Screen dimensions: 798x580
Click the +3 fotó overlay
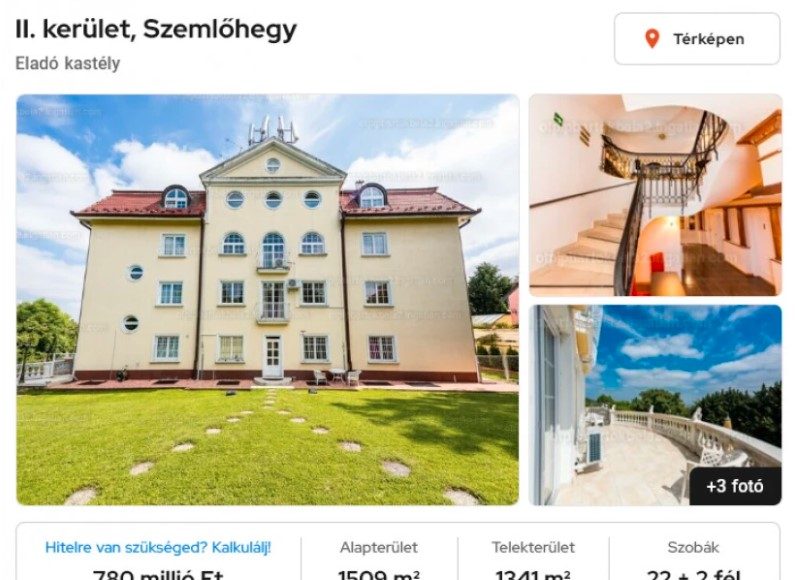[735, 486]
